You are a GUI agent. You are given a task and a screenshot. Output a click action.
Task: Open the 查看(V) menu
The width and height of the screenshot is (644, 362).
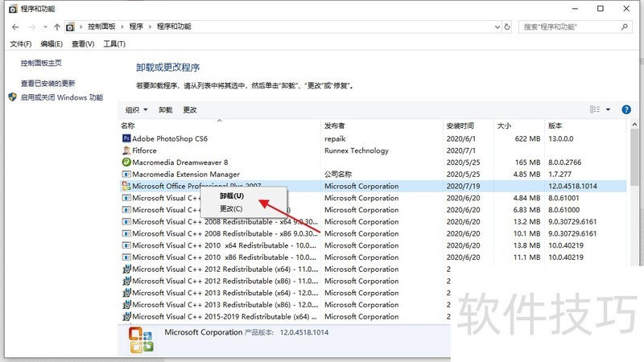(83, 44)
